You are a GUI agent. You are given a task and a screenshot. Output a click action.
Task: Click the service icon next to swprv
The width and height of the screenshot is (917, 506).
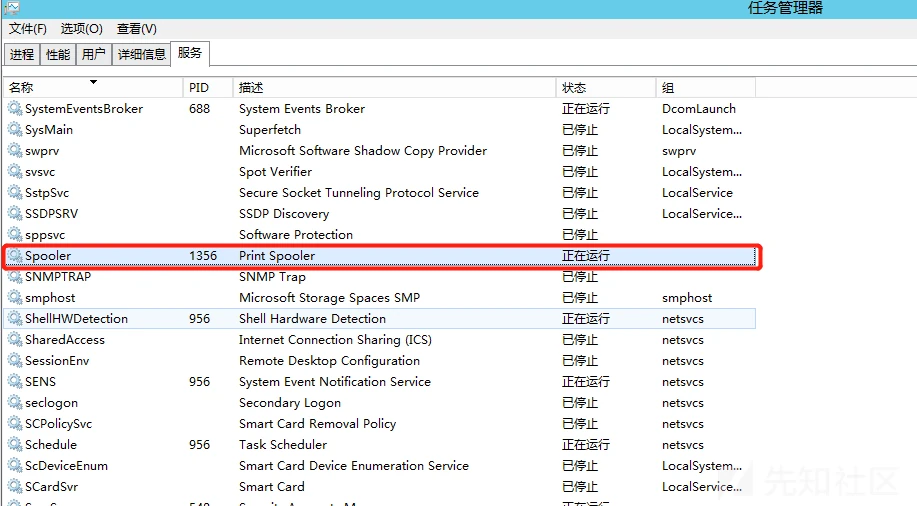[x=15, y=150]
